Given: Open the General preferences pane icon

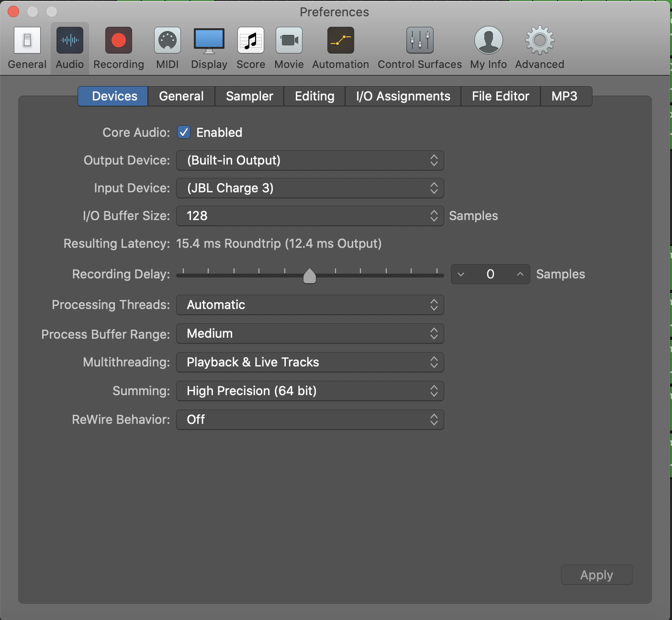Looking at the screenshot, I should tap(27, 40).
